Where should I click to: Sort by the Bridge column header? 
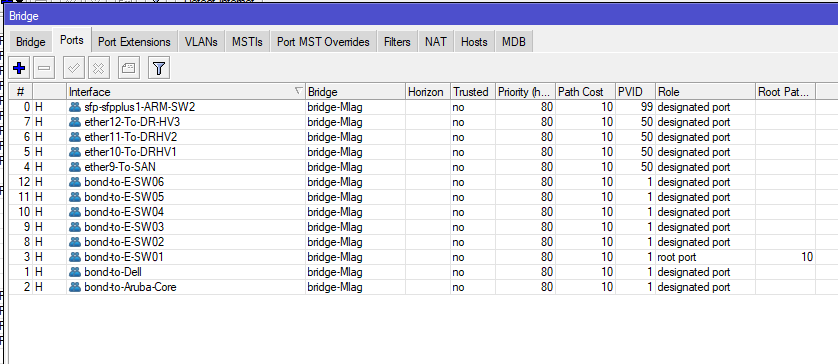[355, 92]
